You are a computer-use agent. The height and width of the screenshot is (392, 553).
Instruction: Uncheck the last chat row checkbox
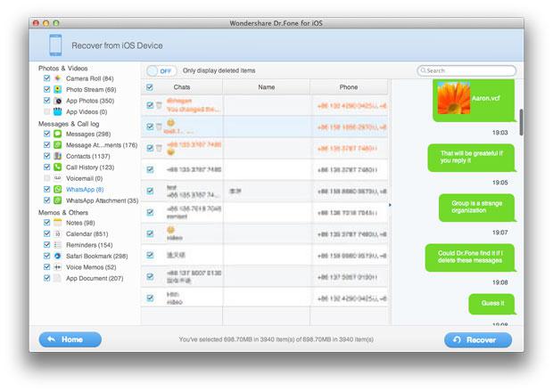(x=150, y=298)
